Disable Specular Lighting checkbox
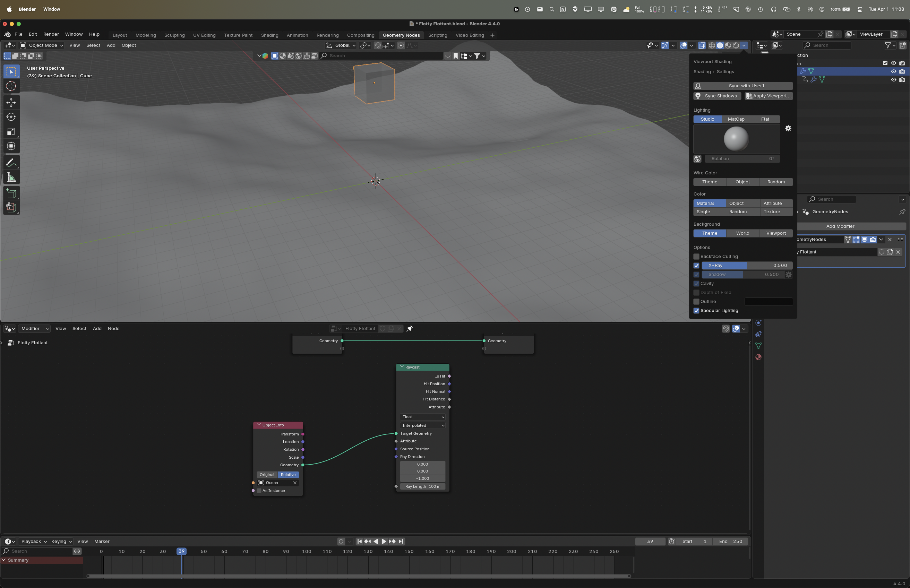 [696, 311]
